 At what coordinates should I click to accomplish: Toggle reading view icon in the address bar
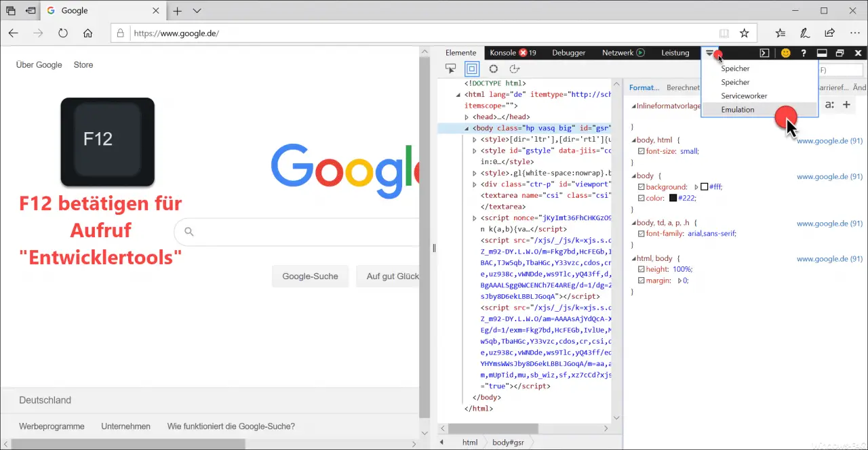coord(724,33)
